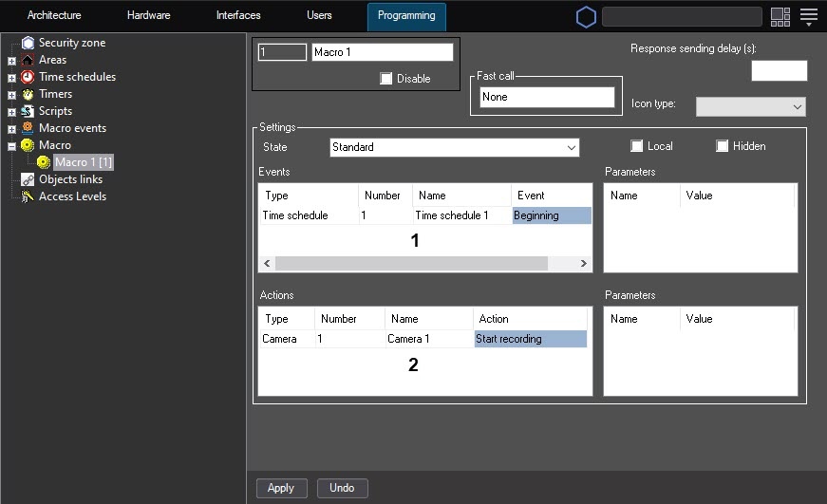The width and height of the screenshot is (827, 504).
Task: Click Events Parameters Value column header
Action: [x=737, y=196]
